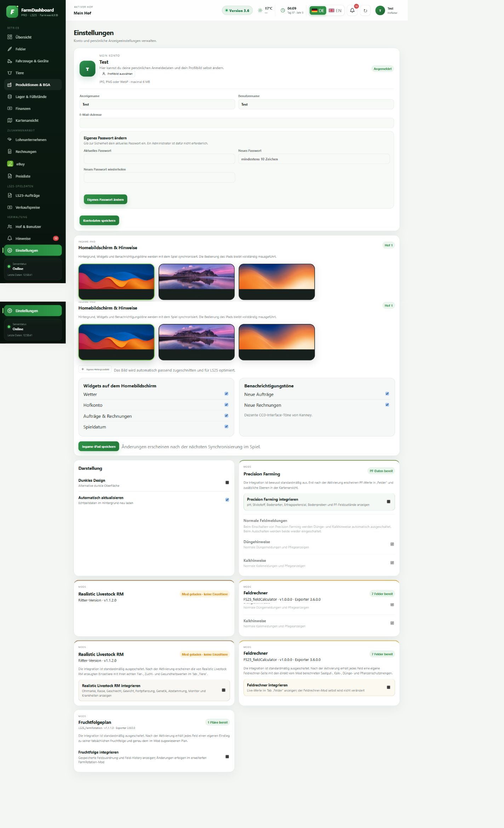
Task: Open the notifications bell in the header
Action: pos(352,11)
